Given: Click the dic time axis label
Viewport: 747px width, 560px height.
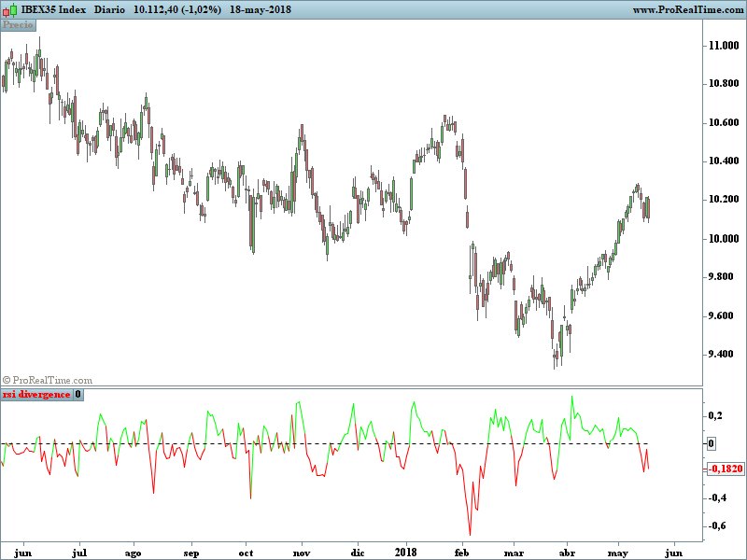Looking at the screenshot, I should (x=358, y=553).
